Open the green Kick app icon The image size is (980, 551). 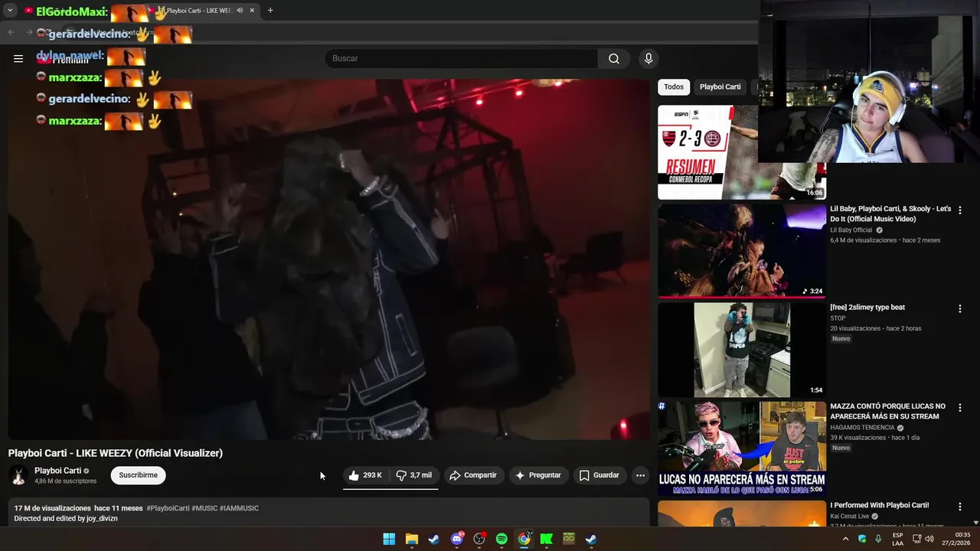[546, 539]
